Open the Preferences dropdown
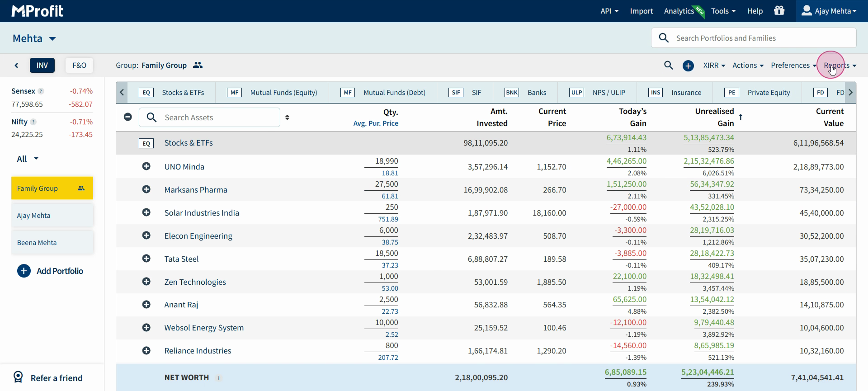 (794, 66)
